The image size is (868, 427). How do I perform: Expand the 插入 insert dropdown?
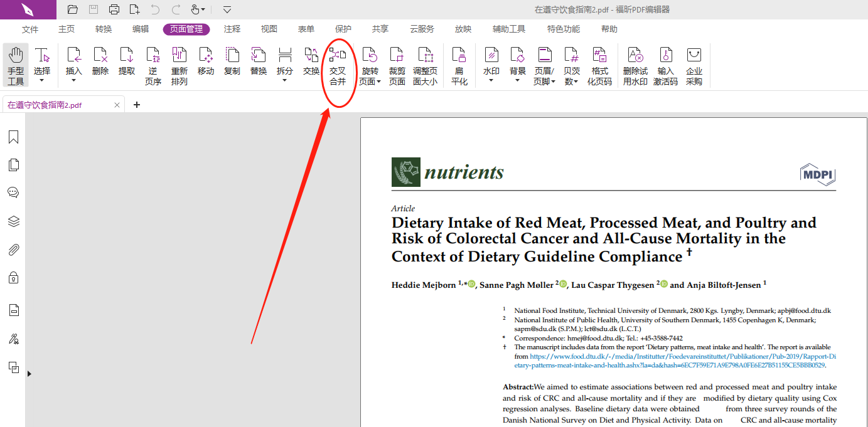pyautogui.click(x=74, y=80)
